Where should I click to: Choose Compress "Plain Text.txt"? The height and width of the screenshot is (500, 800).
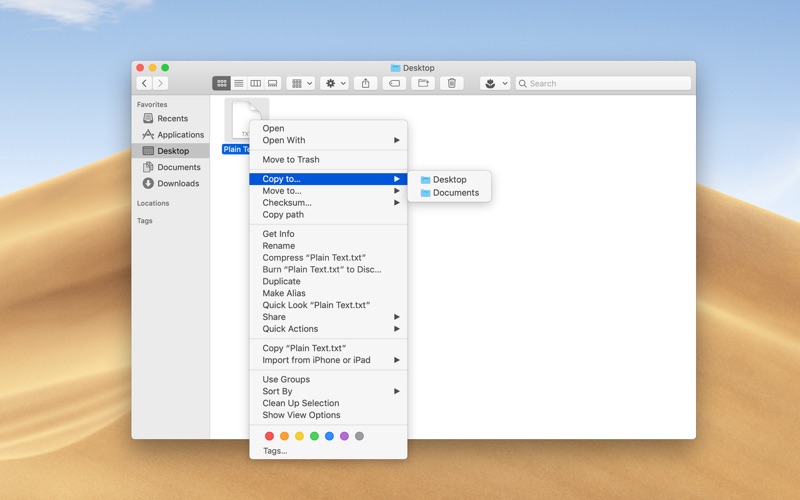tap(328, 258)
